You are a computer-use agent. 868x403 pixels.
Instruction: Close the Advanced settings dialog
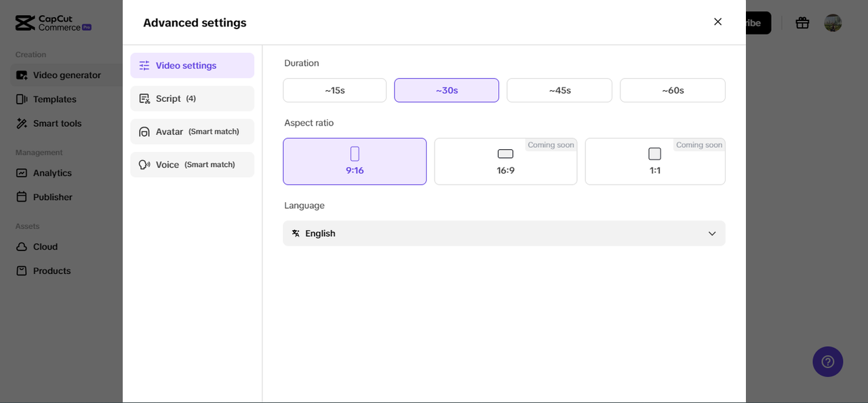717,22
